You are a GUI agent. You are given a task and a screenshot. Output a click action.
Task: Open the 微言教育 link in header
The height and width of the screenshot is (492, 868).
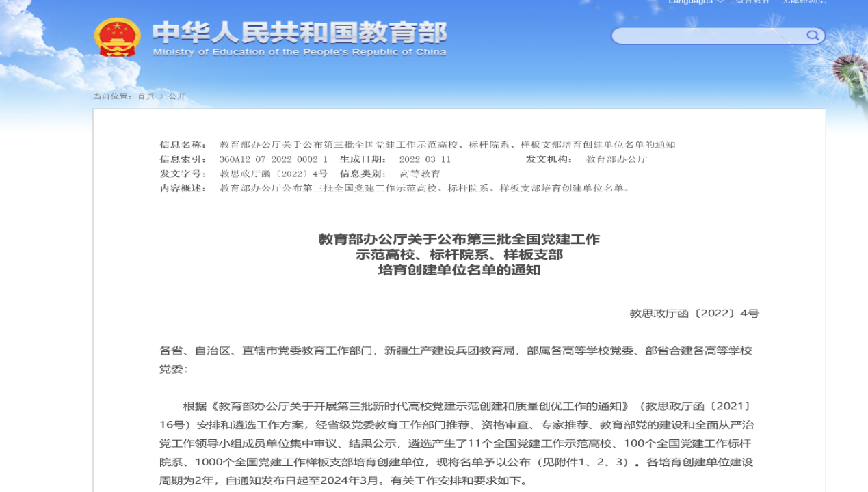pyautogui.click(x=752, y=2)
